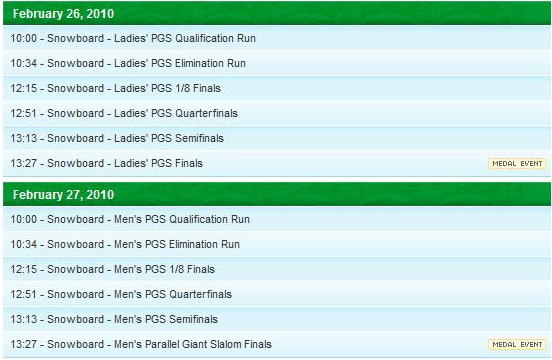This screenshot has height=360, width=552.
Task: Open Men's Parallel Giant Slalom Finals entry
Action: point(277,344)
